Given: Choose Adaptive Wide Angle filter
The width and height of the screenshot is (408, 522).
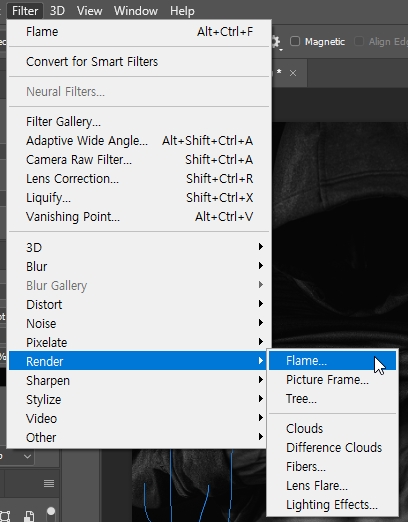Looking at the screenshot, I should coord(139,141).
